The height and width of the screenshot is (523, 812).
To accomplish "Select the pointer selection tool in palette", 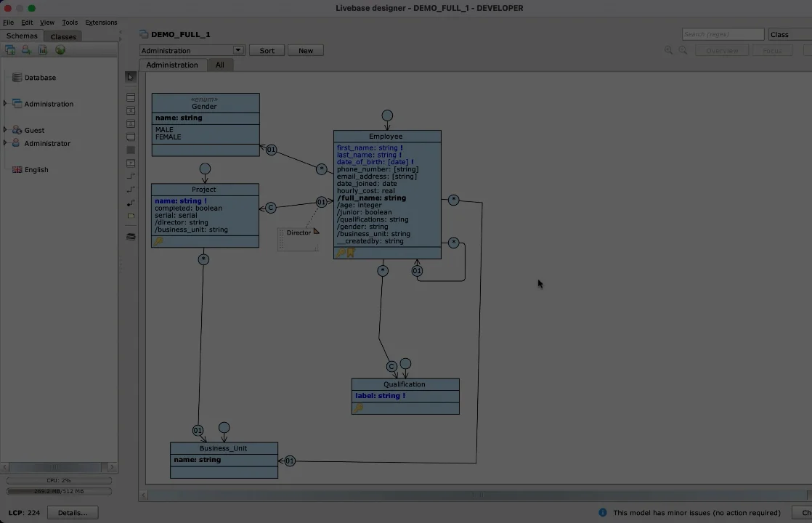I will click(x=131, y=77).
